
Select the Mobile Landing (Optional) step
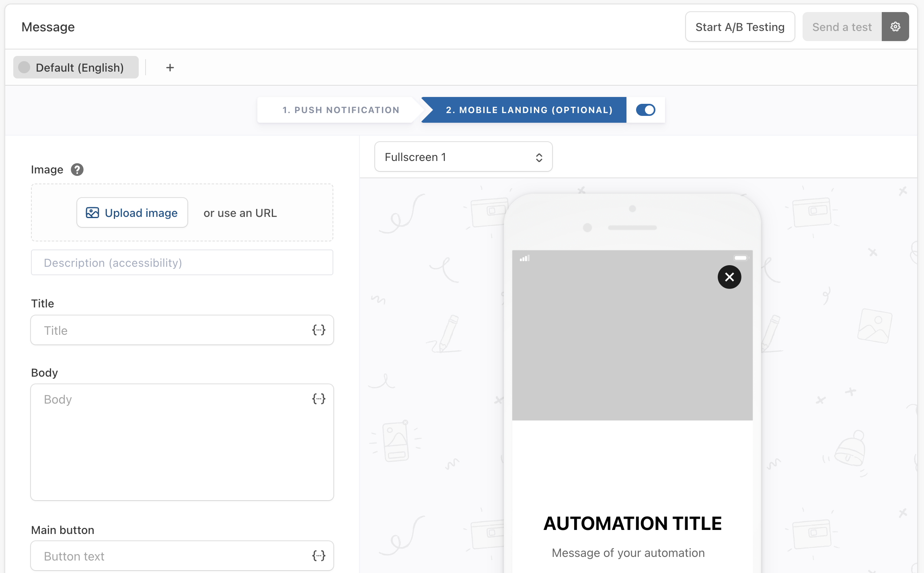[529, 110]
